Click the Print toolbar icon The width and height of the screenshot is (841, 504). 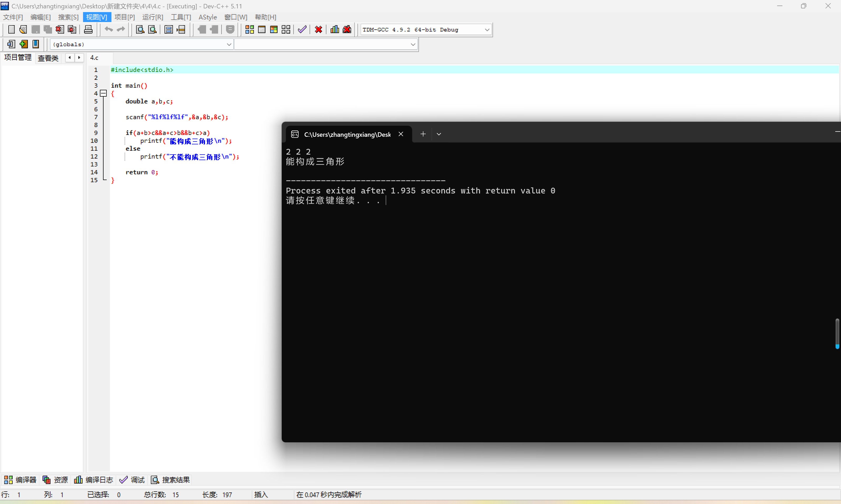(x=88, y=30)
